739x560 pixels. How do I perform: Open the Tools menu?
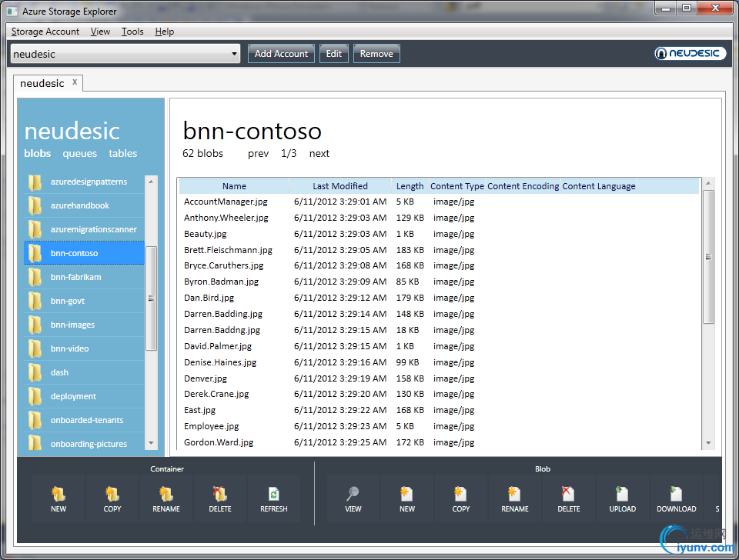tap(132, 32)
